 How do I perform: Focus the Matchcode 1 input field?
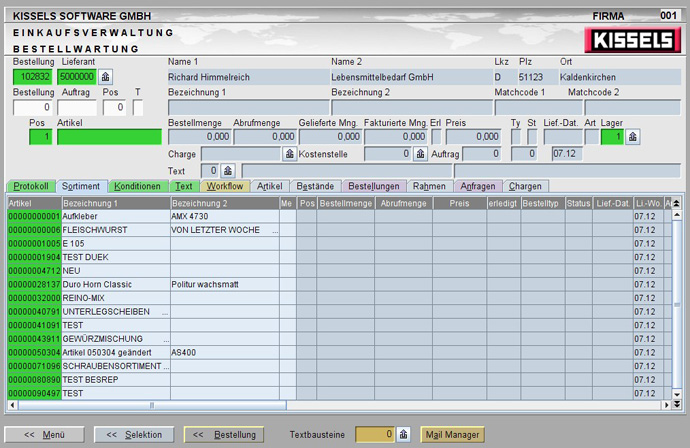point(539,107)
